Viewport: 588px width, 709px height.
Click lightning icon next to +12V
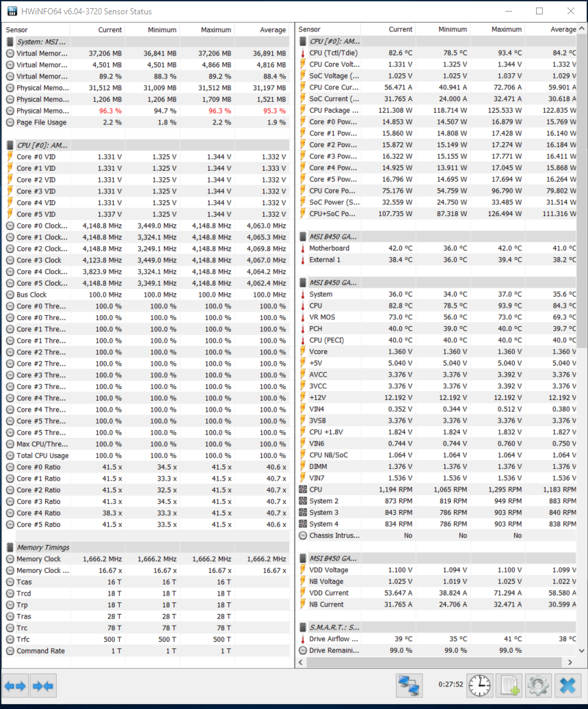[303, 397]
